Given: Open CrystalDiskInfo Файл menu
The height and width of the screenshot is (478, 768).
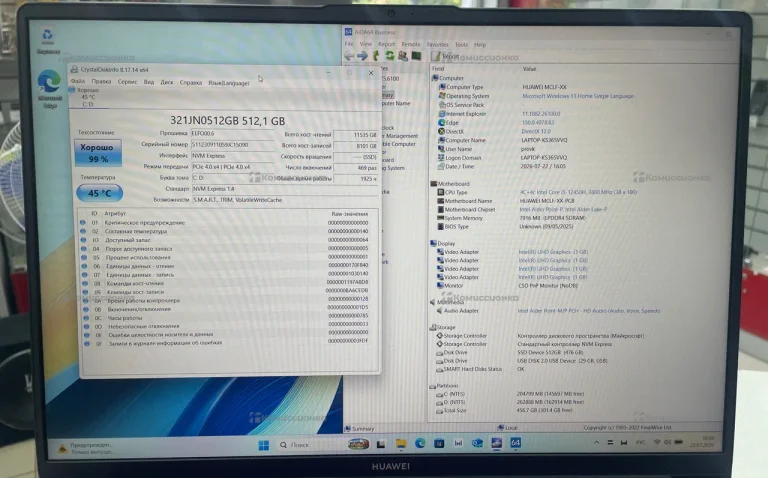Looking at the screenshot, I should 78,81.
